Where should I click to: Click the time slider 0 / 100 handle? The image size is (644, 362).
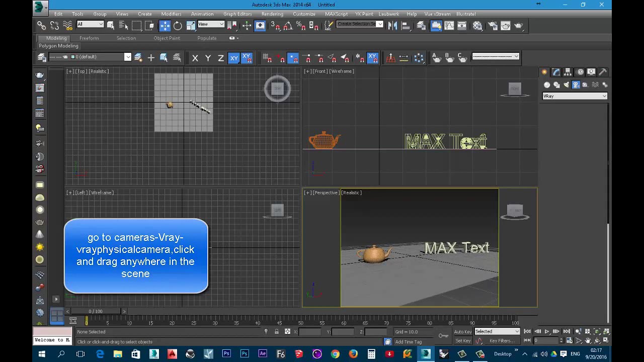[x=96, y=311]
